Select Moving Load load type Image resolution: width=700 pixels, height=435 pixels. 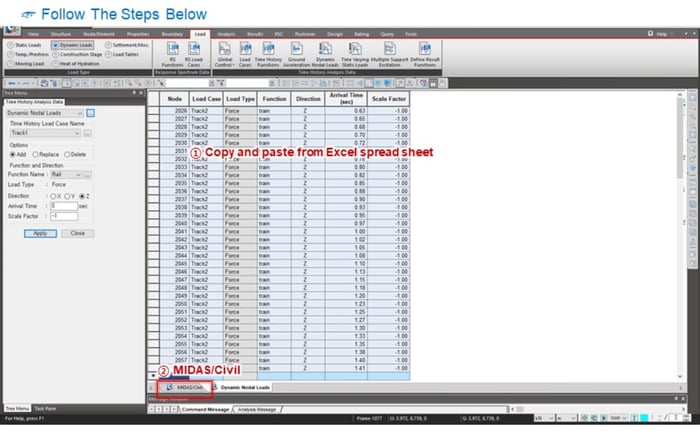point(25,64)
